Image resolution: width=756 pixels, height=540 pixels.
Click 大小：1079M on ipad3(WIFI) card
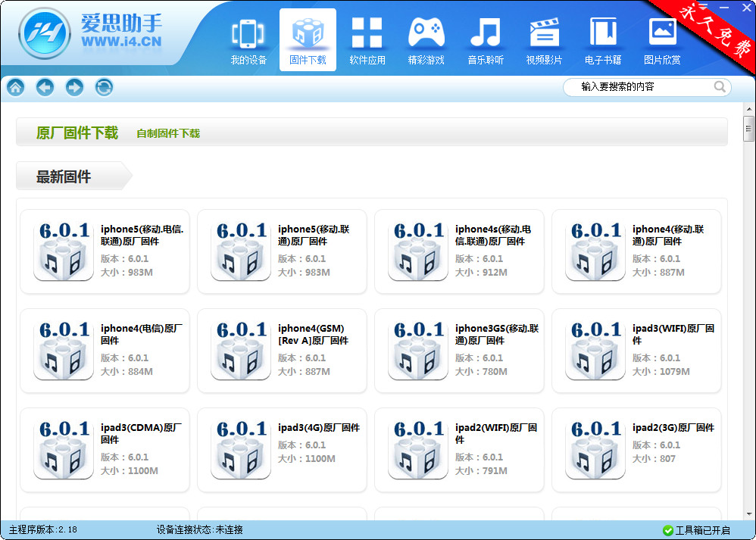661,372
